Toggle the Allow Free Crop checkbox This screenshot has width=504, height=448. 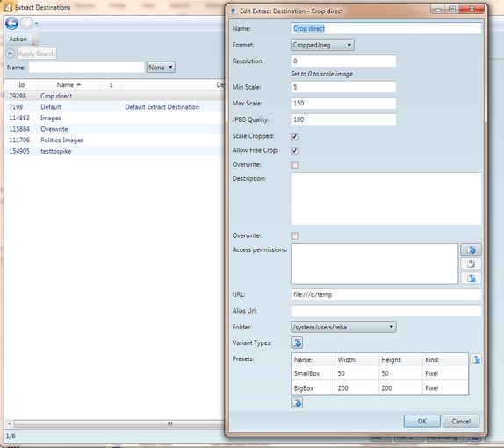point(294,150)
